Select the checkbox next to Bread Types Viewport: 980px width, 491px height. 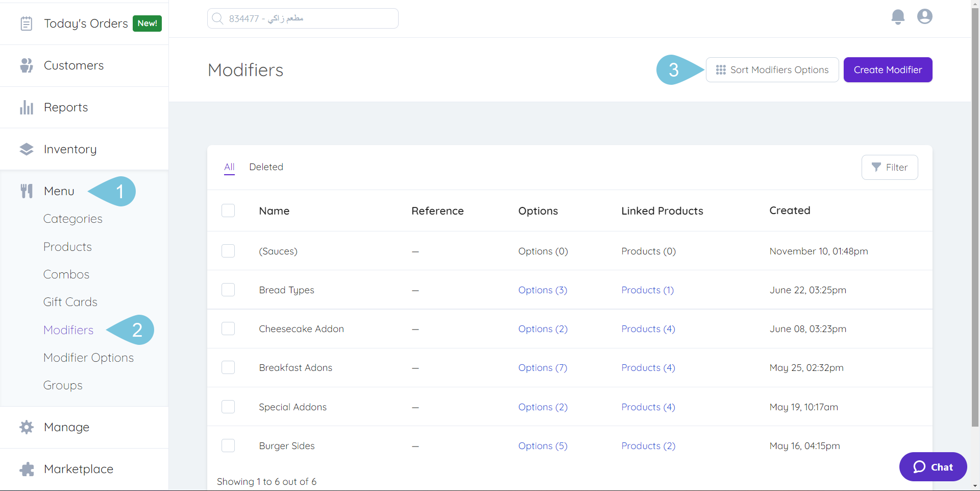(x=228, y=290)
